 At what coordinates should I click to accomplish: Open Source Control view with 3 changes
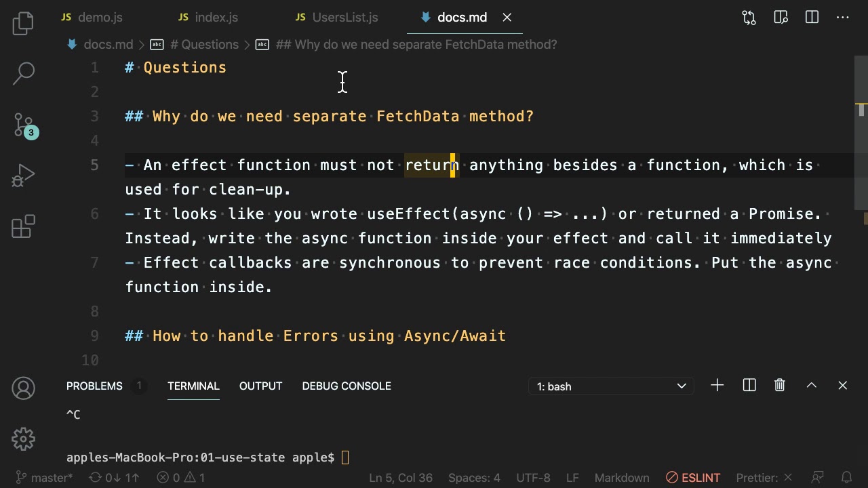click(23, 125)
